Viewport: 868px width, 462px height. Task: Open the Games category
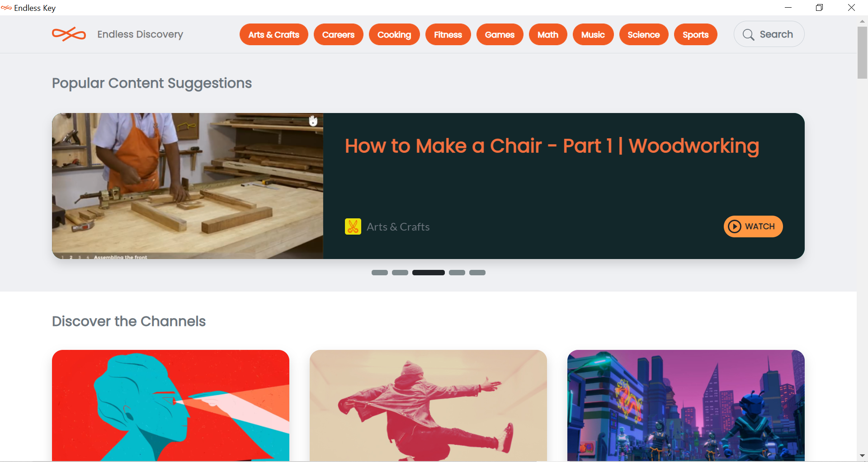tap(500, 34)
